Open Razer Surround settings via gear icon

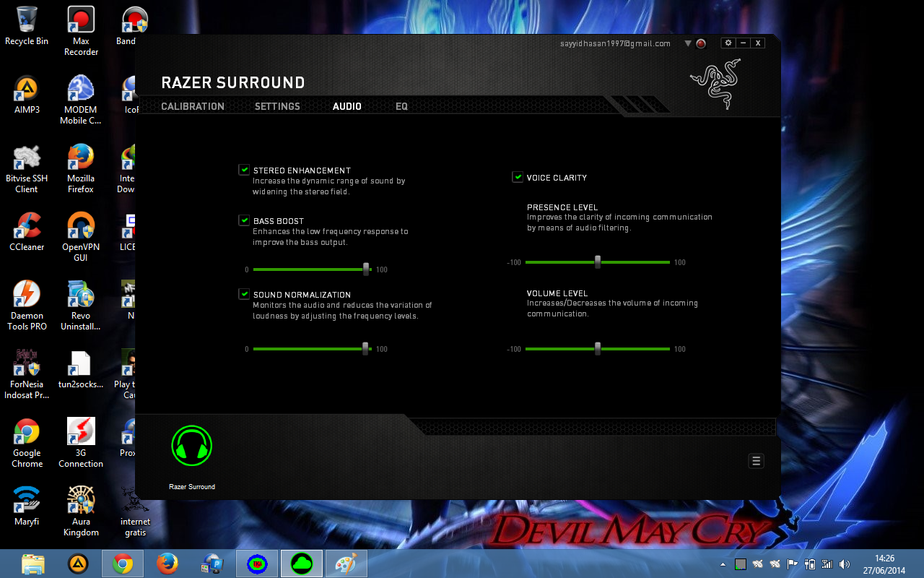(728, 43)
